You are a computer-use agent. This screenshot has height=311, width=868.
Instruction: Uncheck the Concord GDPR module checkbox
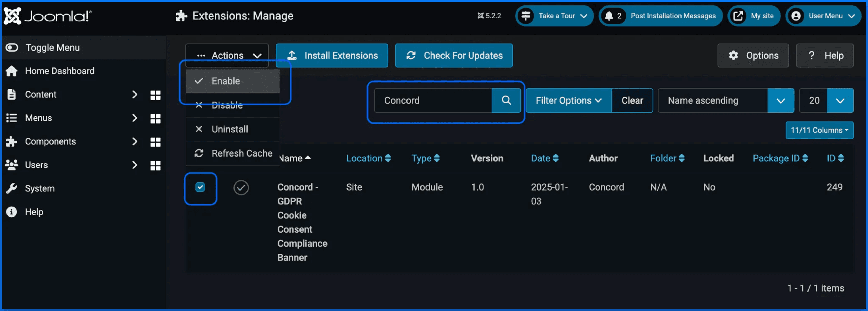click(200, 187)
